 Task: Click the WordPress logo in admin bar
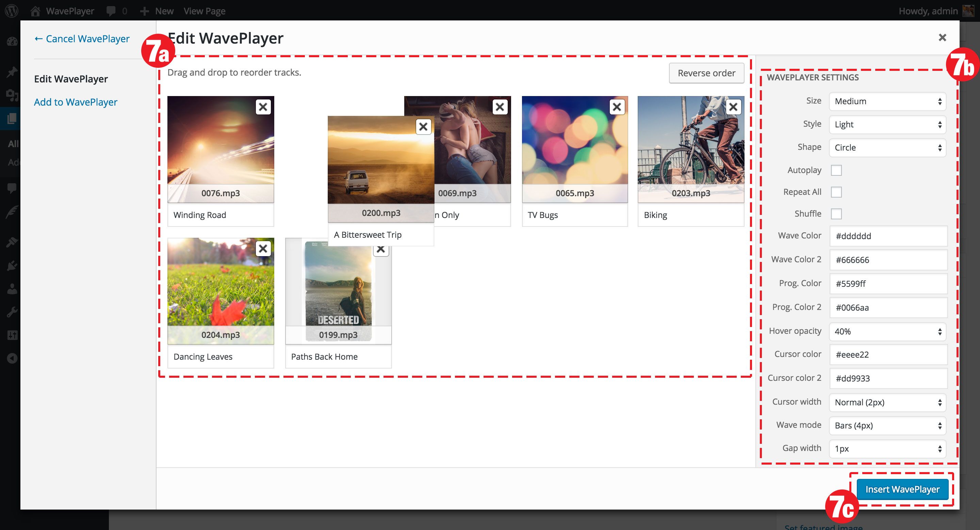(x=12, y=11)
